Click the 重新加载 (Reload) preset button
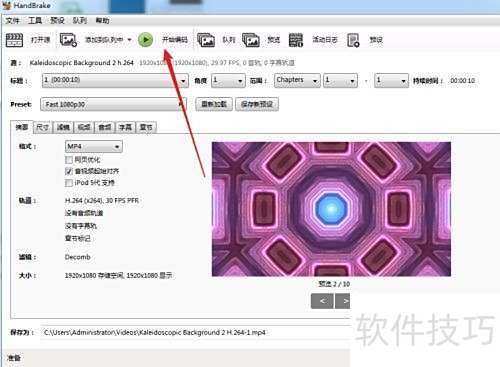 tap(214, 104)
